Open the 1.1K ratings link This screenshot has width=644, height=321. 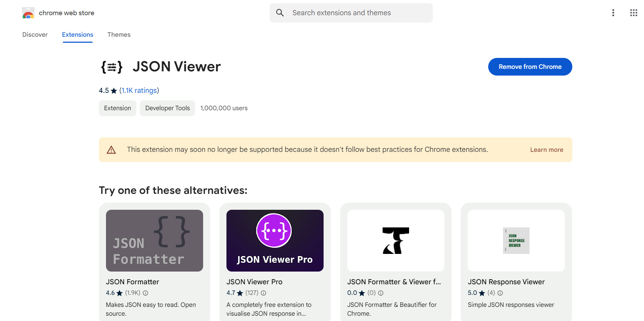click(139, 91)
